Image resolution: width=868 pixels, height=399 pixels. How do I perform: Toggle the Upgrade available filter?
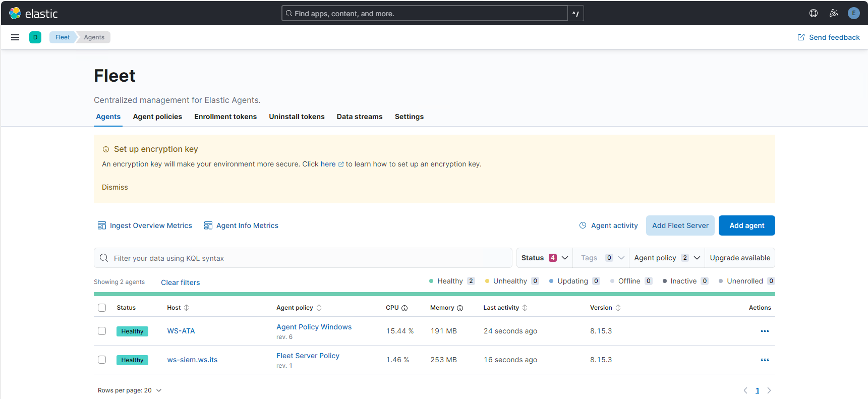pos(740,258)
